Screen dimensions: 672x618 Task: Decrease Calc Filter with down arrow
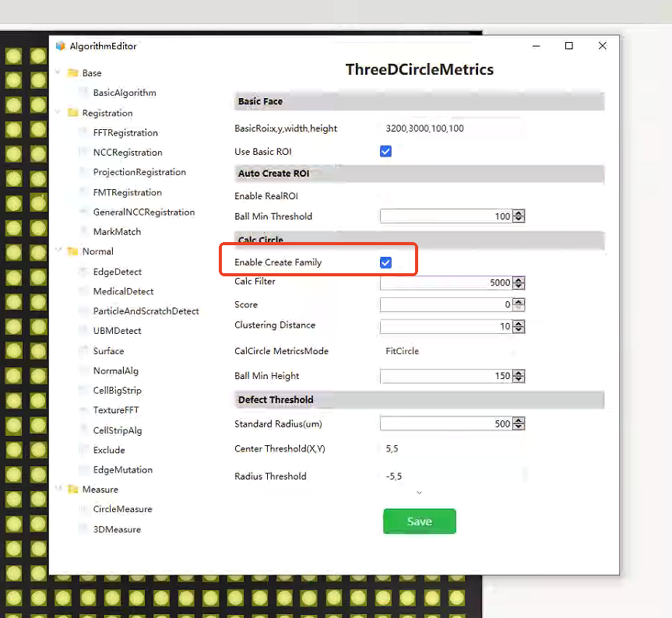click(x=519, y=286)
